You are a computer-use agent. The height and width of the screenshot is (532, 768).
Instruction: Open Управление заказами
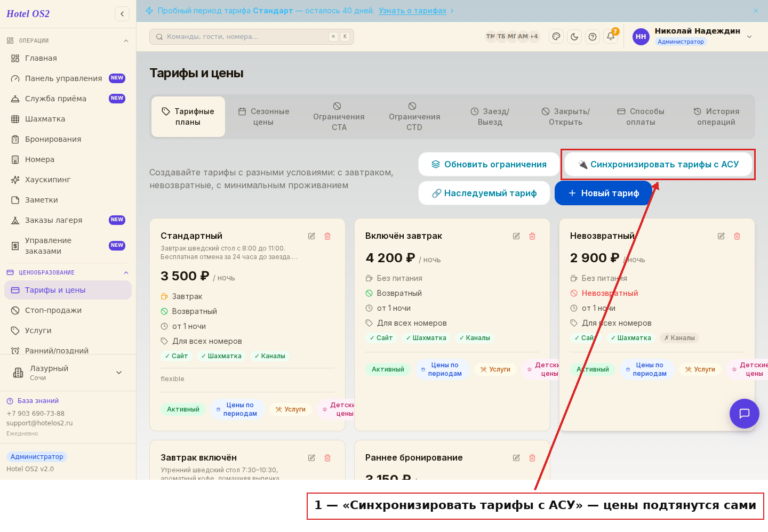(x=68, y=246)
